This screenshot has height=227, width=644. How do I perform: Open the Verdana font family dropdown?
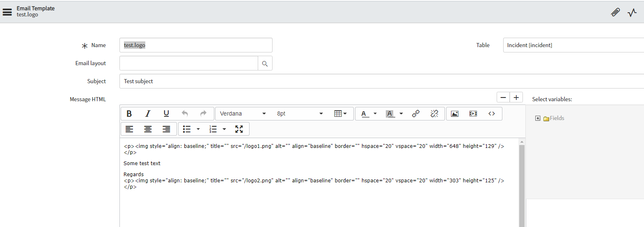tap(243, 113)
